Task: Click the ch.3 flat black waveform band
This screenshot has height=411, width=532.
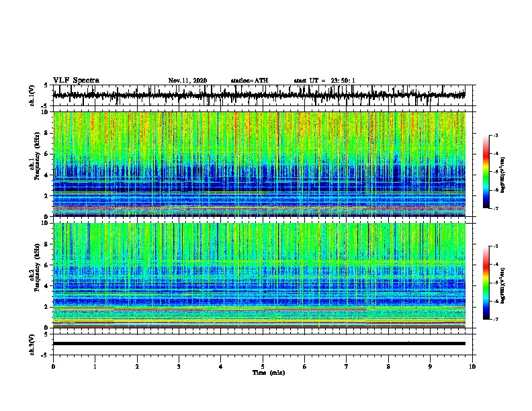Action: tap(259, 344)
